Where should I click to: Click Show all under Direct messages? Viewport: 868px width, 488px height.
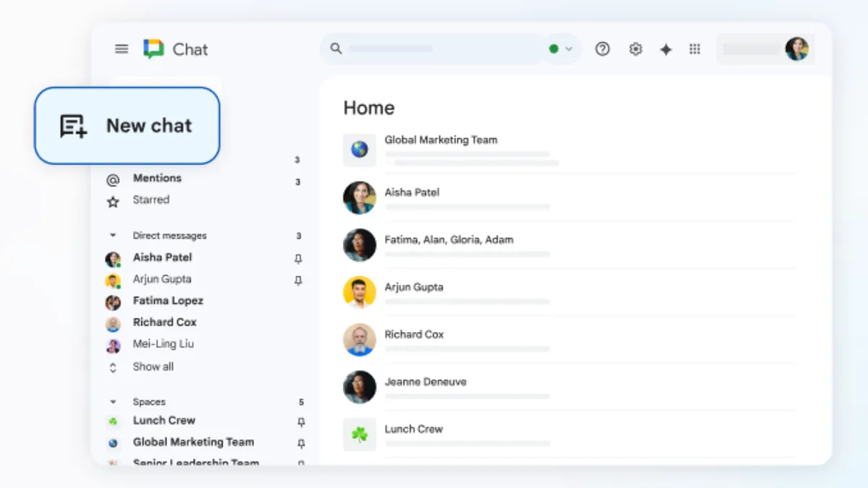tap(153, 367)
